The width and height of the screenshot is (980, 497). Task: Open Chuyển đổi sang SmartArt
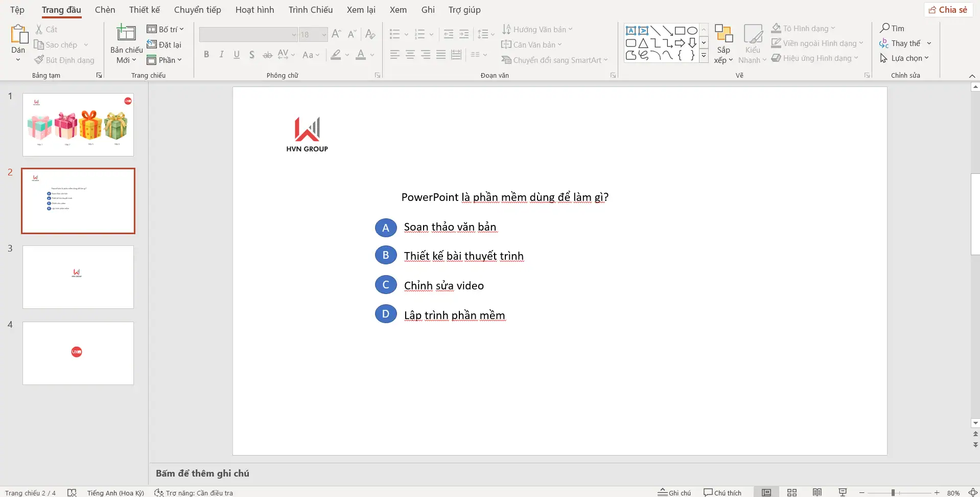point(555,60)
